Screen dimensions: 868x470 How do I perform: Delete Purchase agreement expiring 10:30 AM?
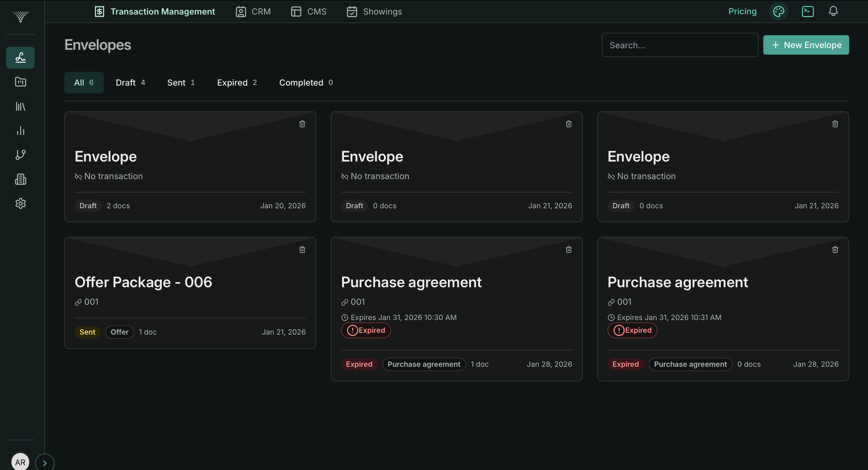tap(569, 250)
